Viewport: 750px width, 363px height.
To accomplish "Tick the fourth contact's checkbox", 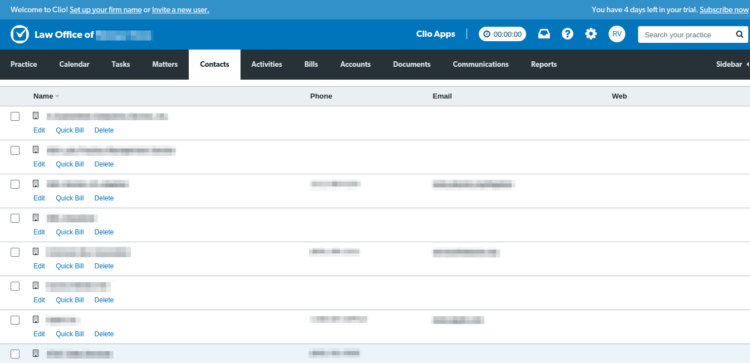I will click(15, 219).
